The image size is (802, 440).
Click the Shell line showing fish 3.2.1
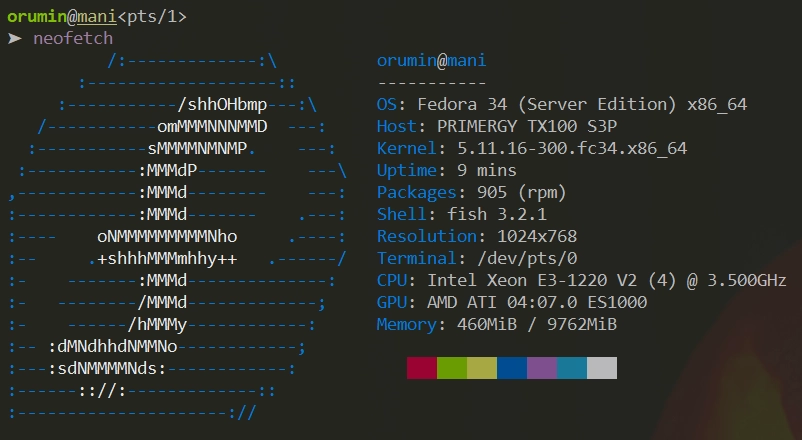point(462,214)
